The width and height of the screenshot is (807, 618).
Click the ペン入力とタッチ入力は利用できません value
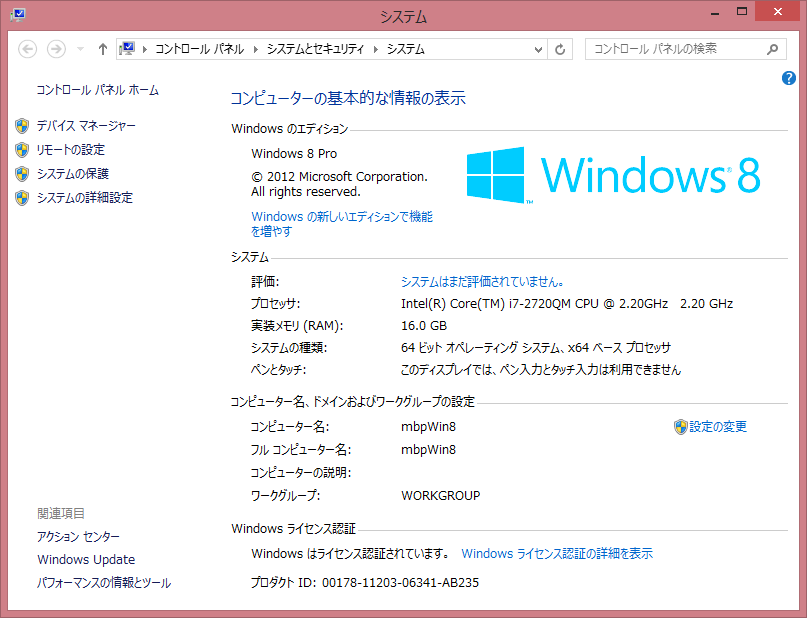540,370
